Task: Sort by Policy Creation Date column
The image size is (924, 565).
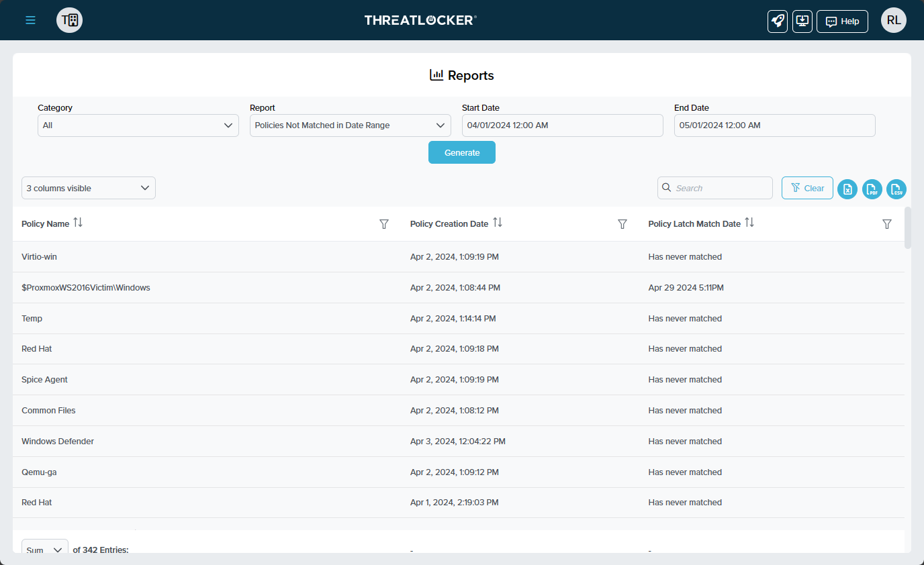Action: point(498,223)
